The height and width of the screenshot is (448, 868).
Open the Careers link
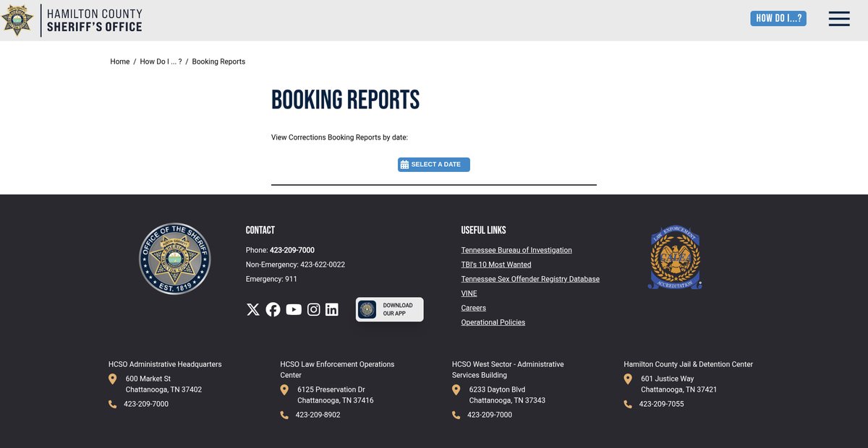click(x=474, y=308)
